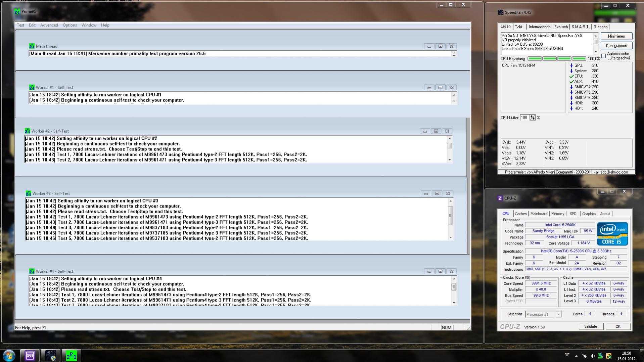
Task: Click the SpeedFan log scrollbar
Action: (x=596, y=44)
